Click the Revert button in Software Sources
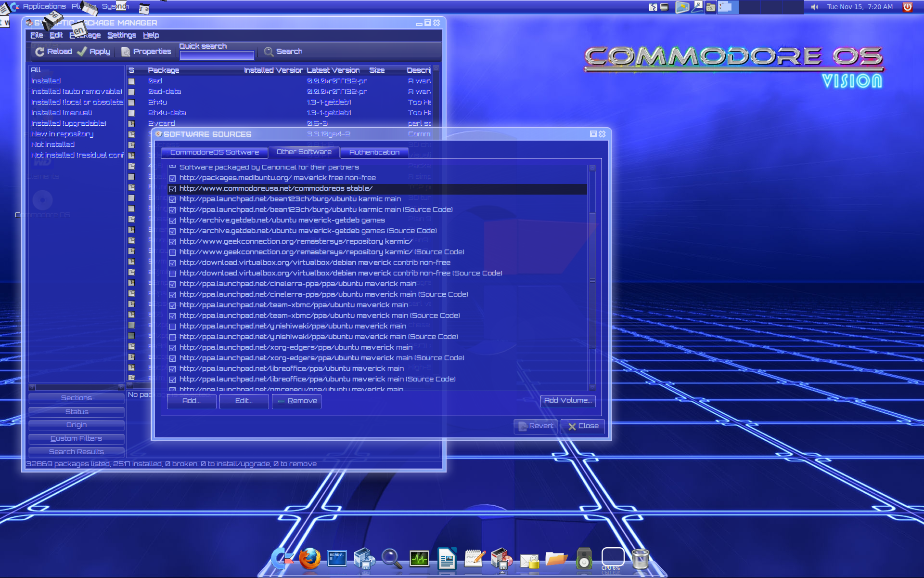This screenshot has width=924, height=578. [x=535, y=426]
